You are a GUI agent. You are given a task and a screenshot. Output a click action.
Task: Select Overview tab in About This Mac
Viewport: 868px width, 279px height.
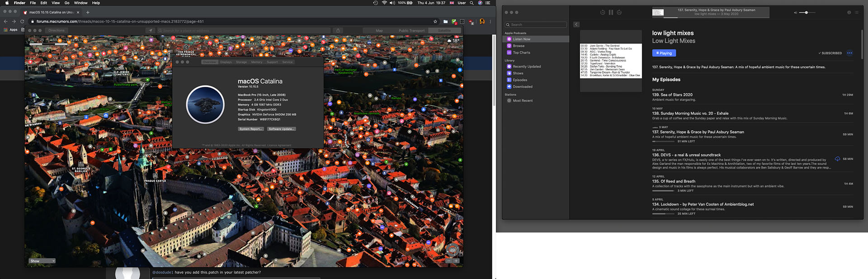210,62
